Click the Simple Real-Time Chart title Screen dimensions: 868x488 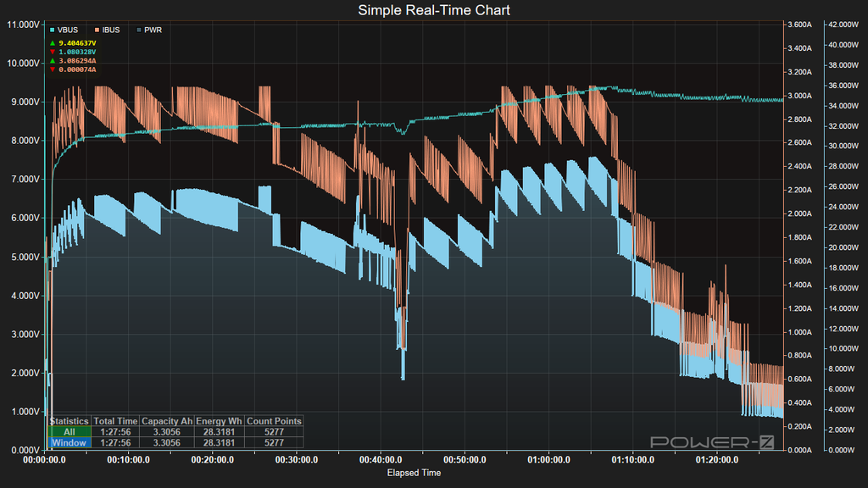(434, 10)
